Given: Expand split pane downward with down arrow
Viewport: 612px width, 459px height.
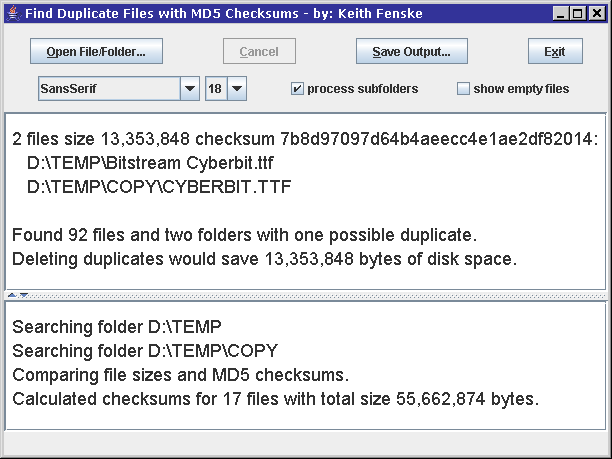Looking at the screenshot, I should (x=24, y=295).
